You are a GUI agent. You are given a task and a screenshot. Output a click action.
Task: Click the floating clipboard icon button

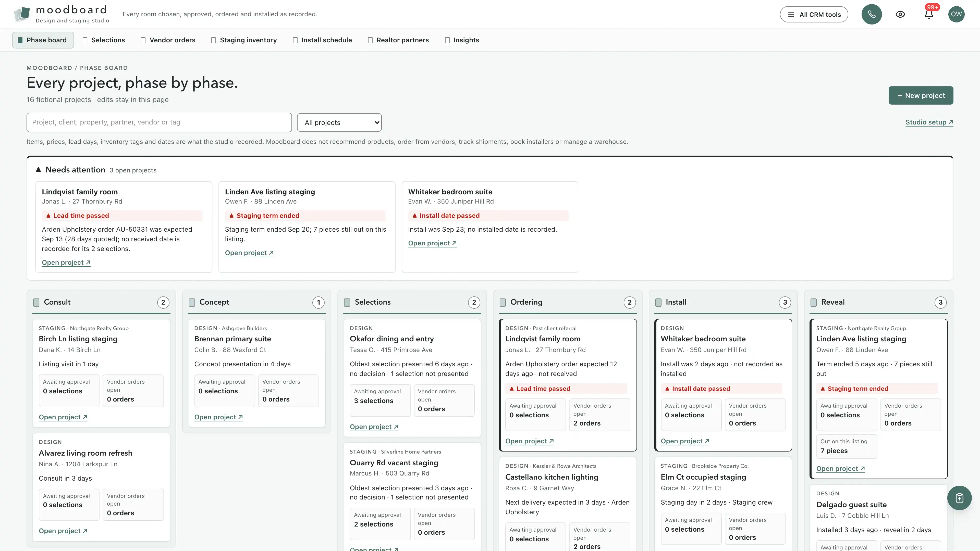click(959, 498)
